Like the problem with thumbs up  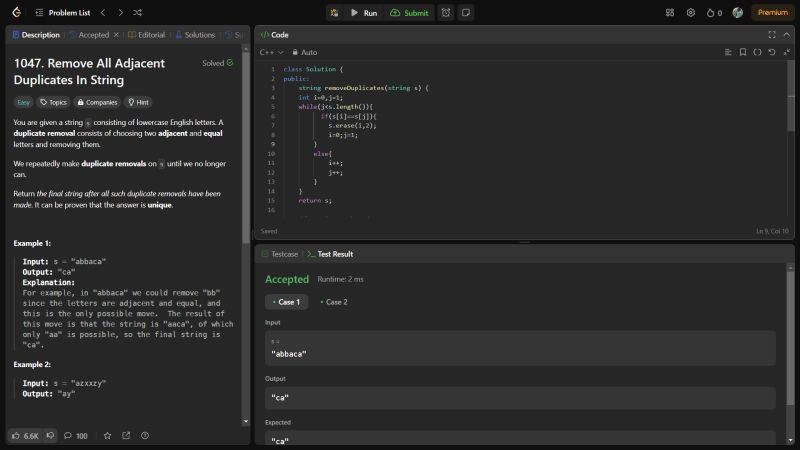point(26,436)
